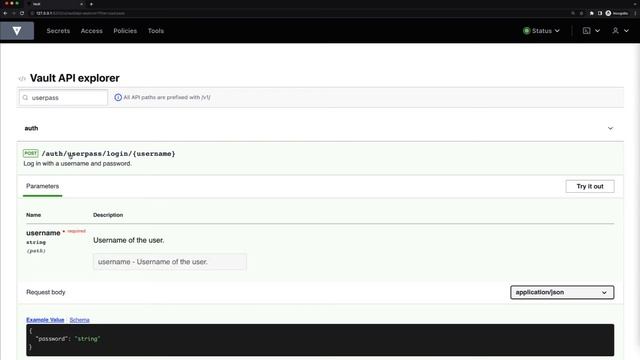Viewport: 640px width, 360px height.
Task: Click the auth section heading
Action: point(31,128)
